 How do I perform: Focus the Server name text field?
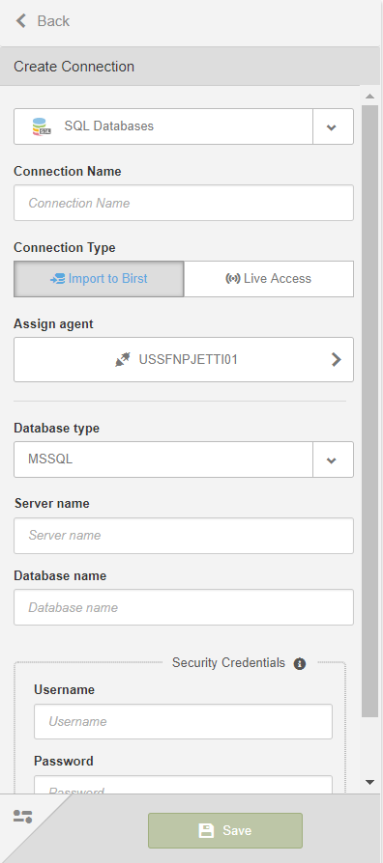point(183,536)
